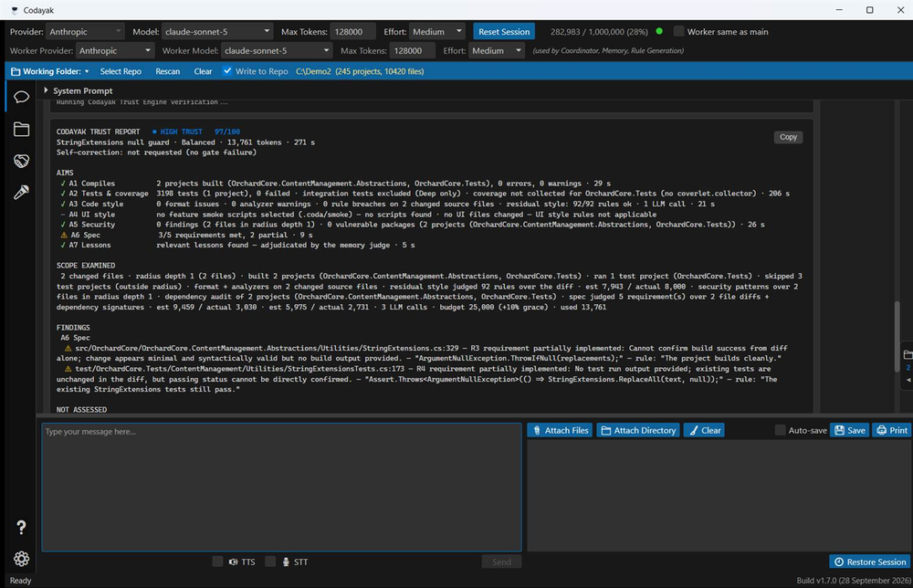Screen dimensions: 913x588
Task: Enable Worker same as main checkbox
Action: point(679,31)
